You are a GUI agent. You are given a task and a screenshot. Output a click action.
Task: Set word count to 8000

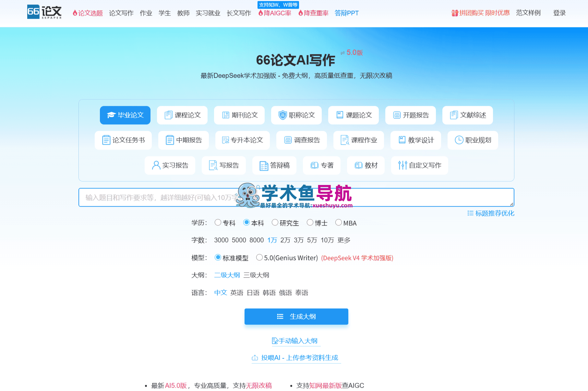coord(257,240)
